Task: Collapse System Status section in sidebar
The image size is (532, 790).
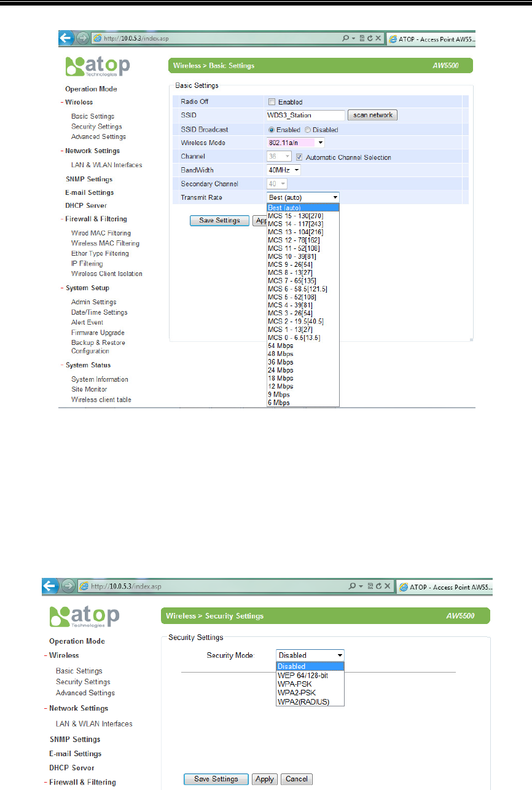Action: [62, 365]
